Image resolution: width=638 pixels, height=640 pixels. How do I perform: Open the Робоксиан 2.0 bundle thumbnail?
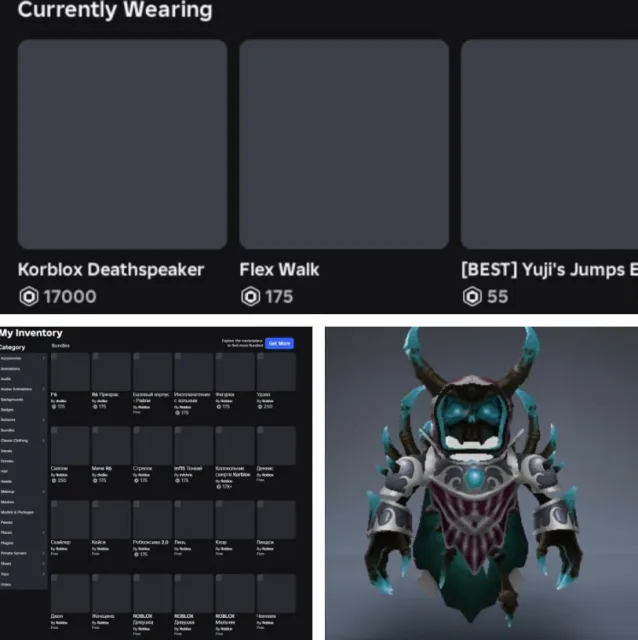point(152,520)
